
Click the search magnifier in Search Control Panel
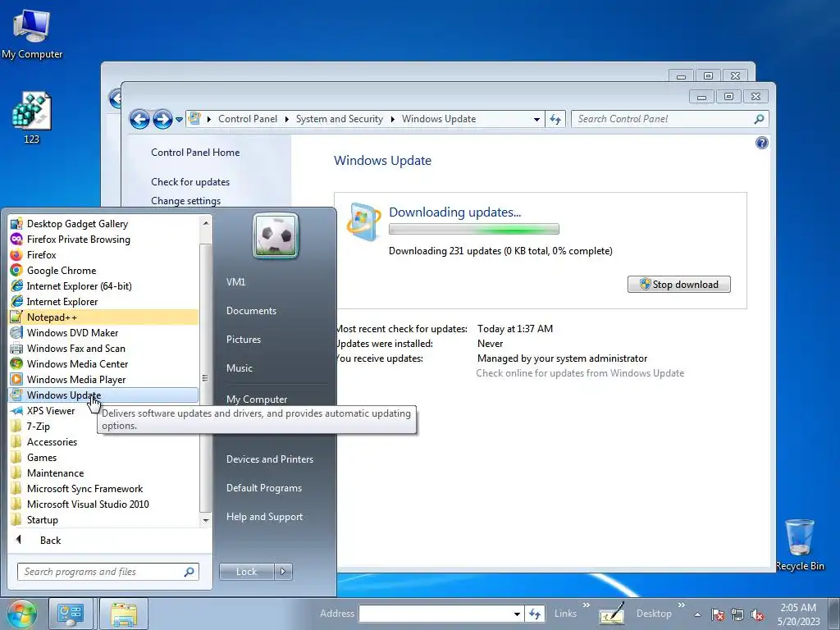pyautogui.click(x=759, y=119)
